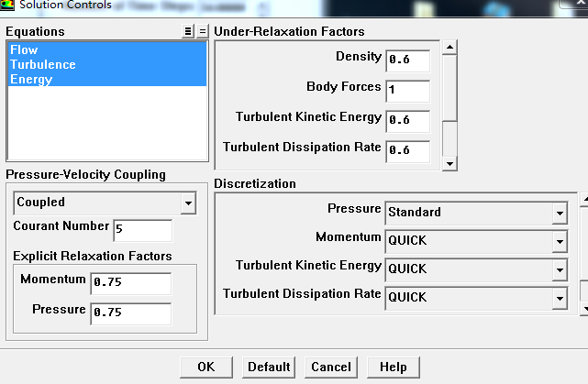Open Turbulent Dissipation Rate discretization dropdown
The height and width of the screenshot is (384, 588).
click(x=475, y=298)
